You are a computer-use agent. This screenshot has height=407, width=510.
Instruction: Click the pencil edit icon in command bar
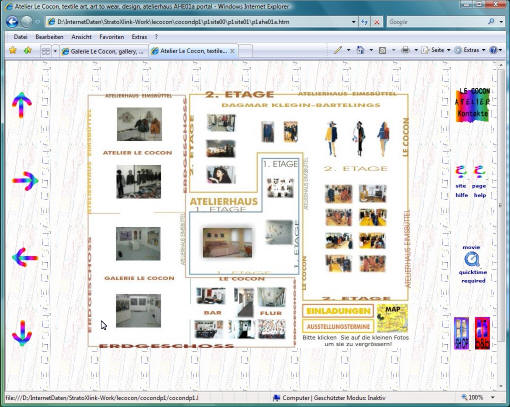338,50
